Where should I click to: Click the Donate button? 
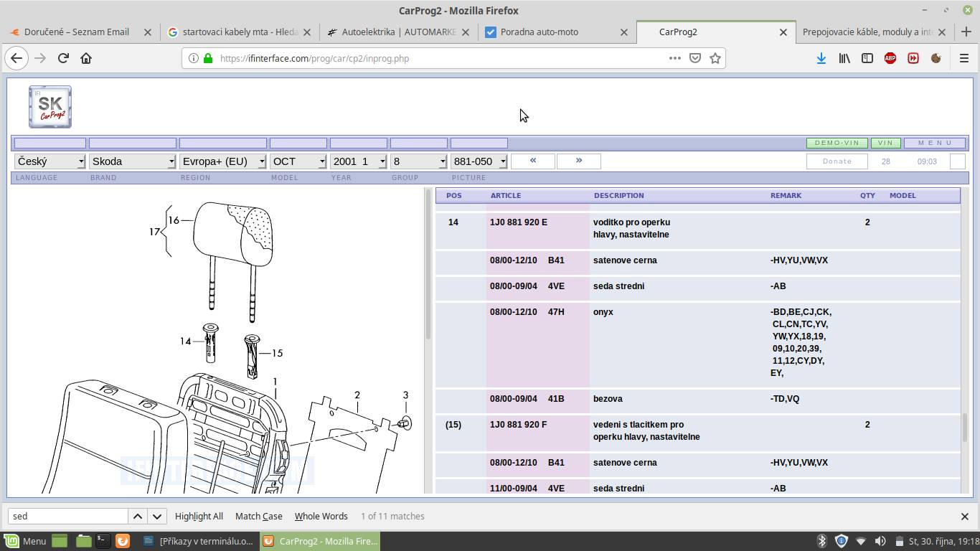(x=837, y=161)
